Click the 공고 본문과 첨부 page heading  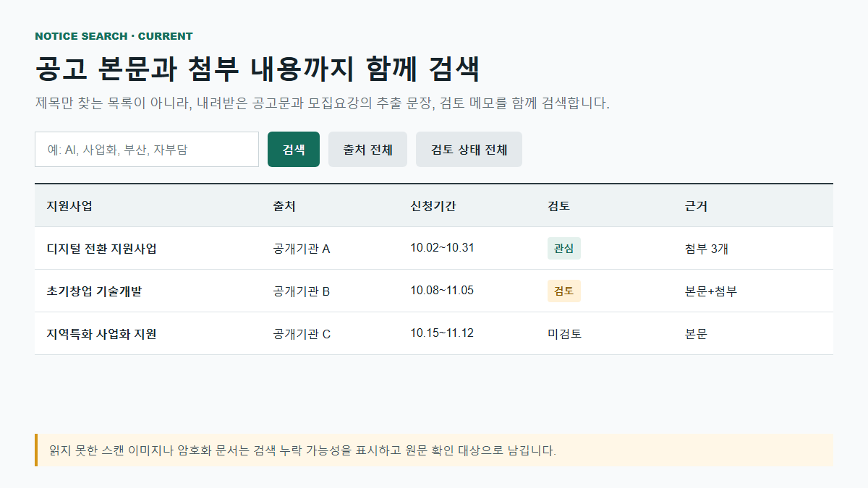click(x=258, y=69)
